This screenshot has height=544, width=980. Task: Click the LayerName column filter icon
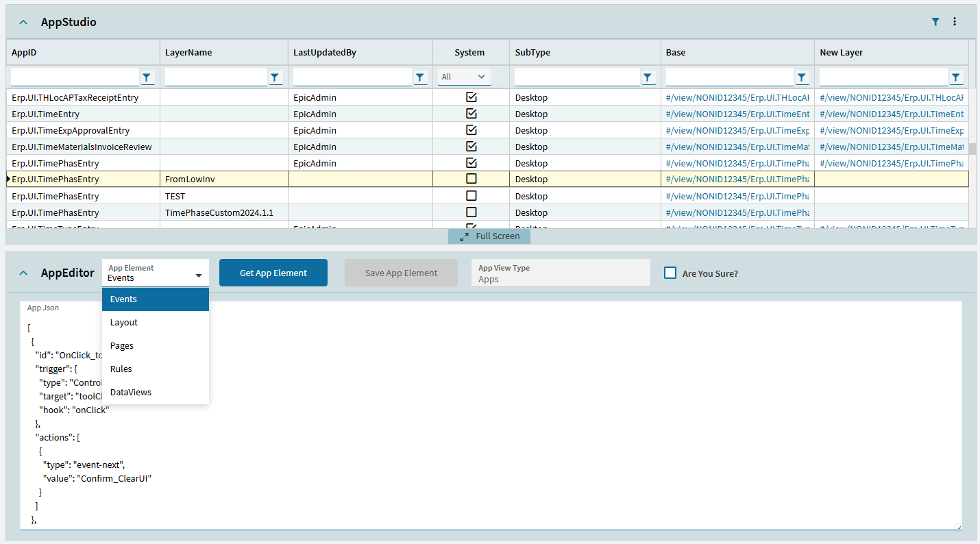[x=275, y=77]
